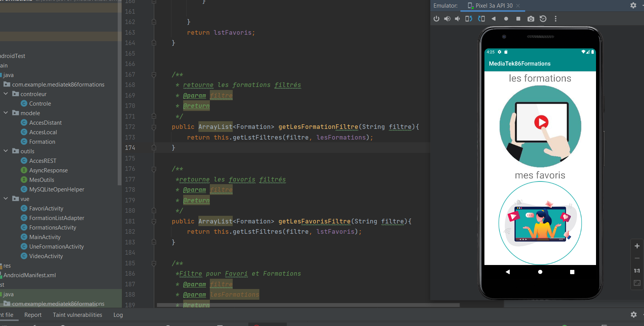This screenshot has height=326, width=644.
Task: Switch to the Taint vulnerabilities tab
Action: tap(77, 315)
